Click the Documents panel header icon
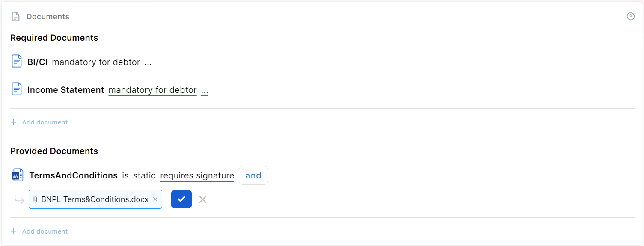 15,17
